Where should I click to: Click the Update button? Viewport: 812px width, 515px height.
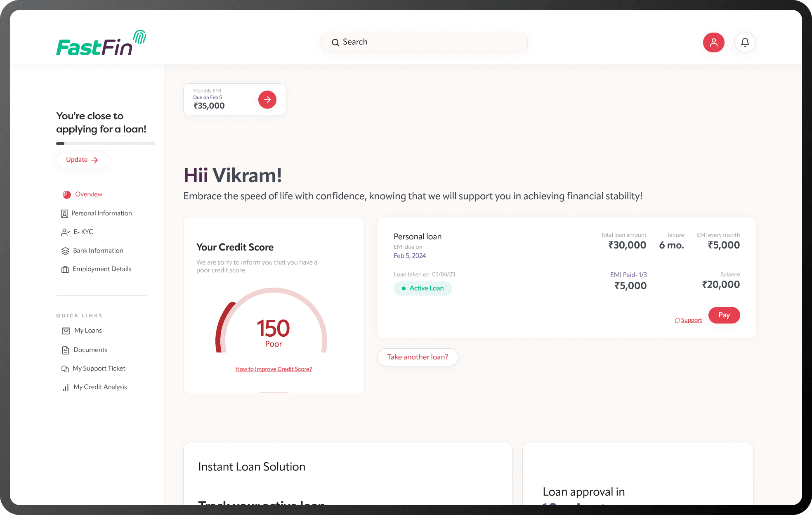tap(83, 160)
